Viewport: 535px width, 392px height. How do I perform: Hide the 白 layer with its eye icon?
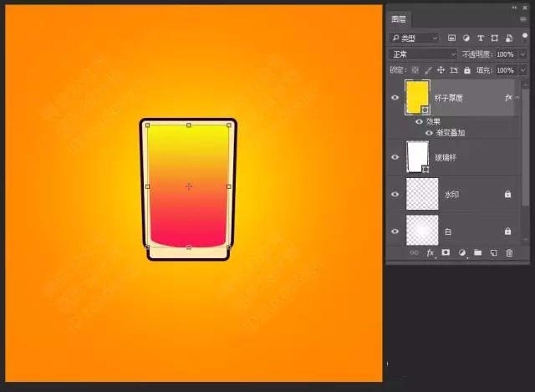[395, 232]
